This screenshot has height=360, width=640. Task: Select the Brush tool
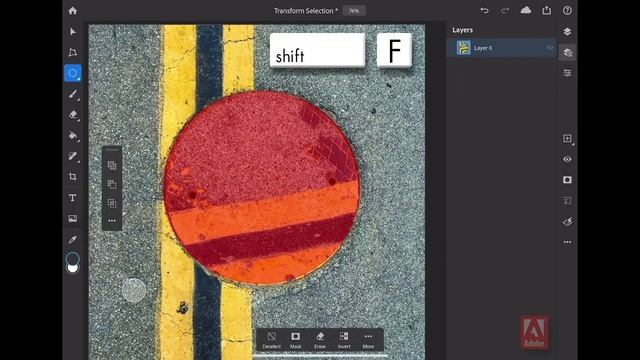pyautogui.click(x=73, y=94)
